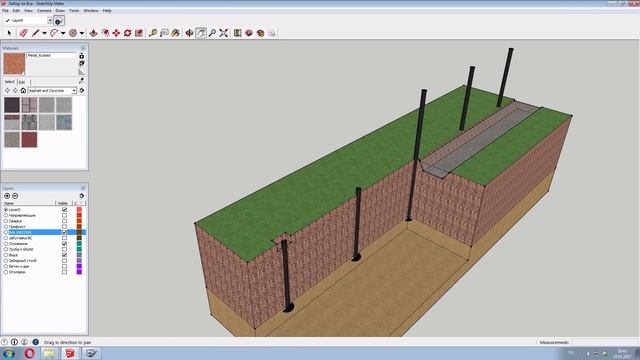
Task: Toggle visibility of Основание layer
Action: pos(64,244)
